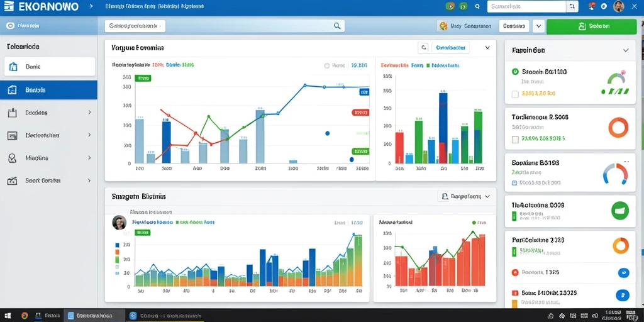644x322 pixels.
Task: Click the green button in the top right
Action: pyautogui.click(x=592, y=26)
